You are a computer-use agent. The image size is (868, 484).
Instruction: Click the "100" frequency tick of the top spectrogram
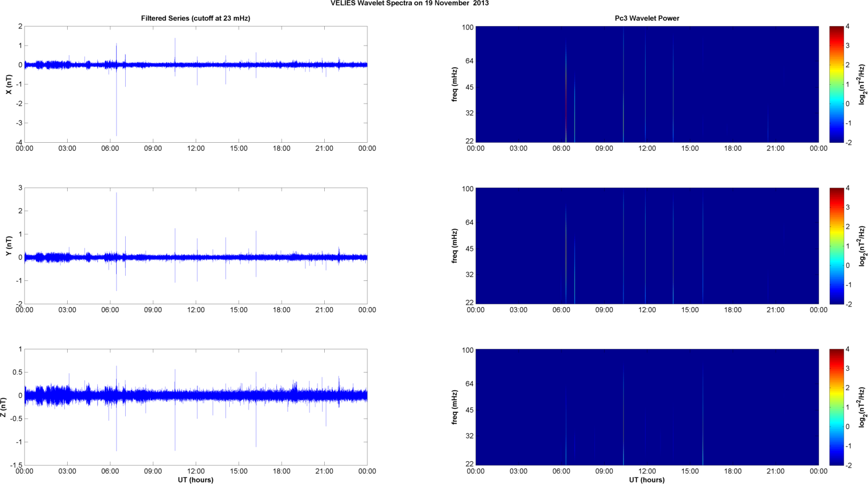(x=468, y=27)
